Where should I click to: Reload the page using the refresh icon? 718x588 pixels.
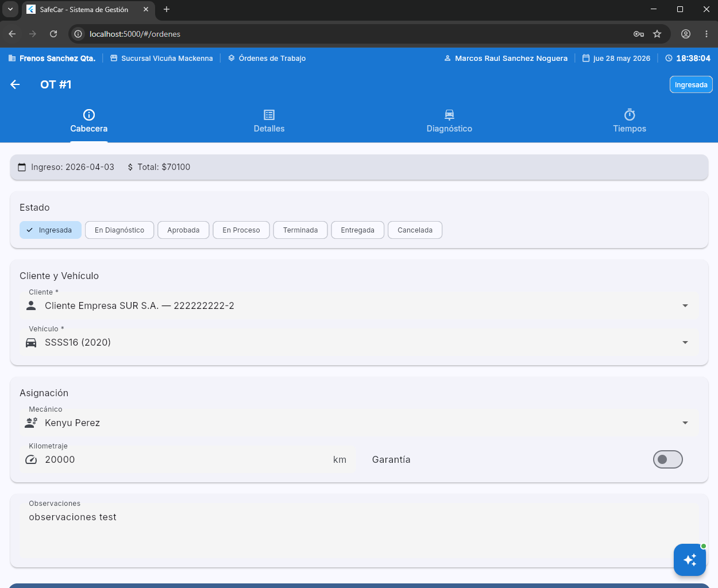pos(53,34)
